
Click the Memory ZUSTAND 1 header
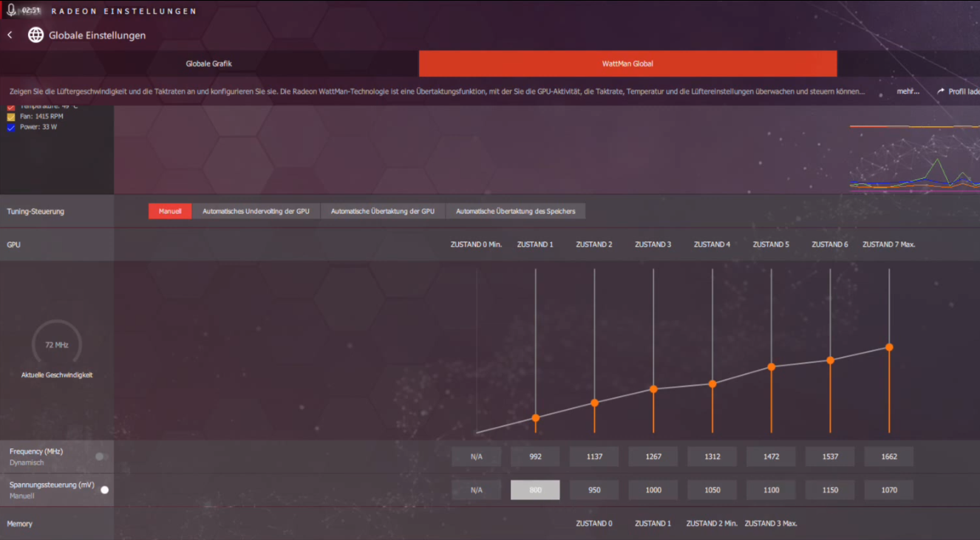pos(653,524)
